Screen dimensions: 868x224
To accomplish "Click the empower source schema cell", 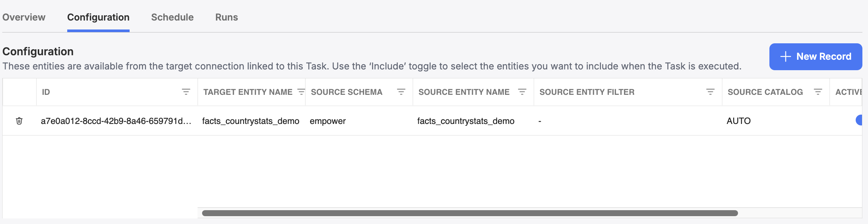I will [328, 121].
